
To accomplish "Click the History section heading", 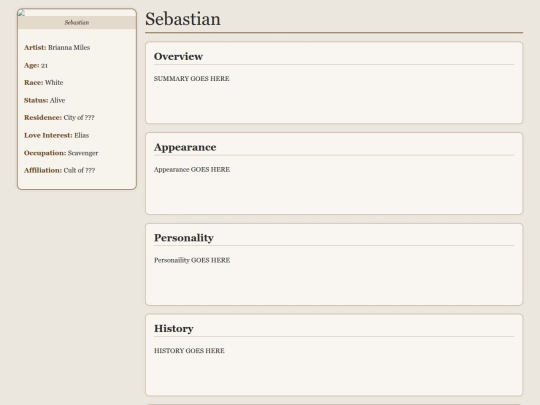I will pyautogui.click(x=174, y=329).
